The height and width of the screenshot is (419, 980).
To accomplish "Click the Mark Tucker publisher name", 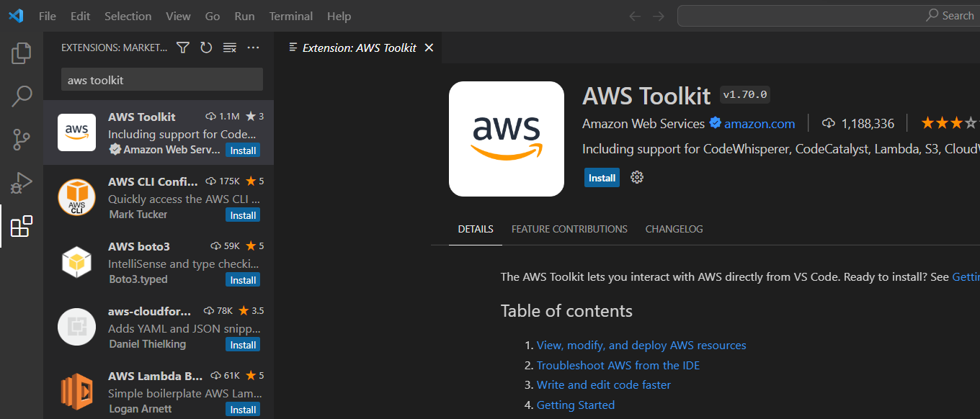I will coord(138,215).
